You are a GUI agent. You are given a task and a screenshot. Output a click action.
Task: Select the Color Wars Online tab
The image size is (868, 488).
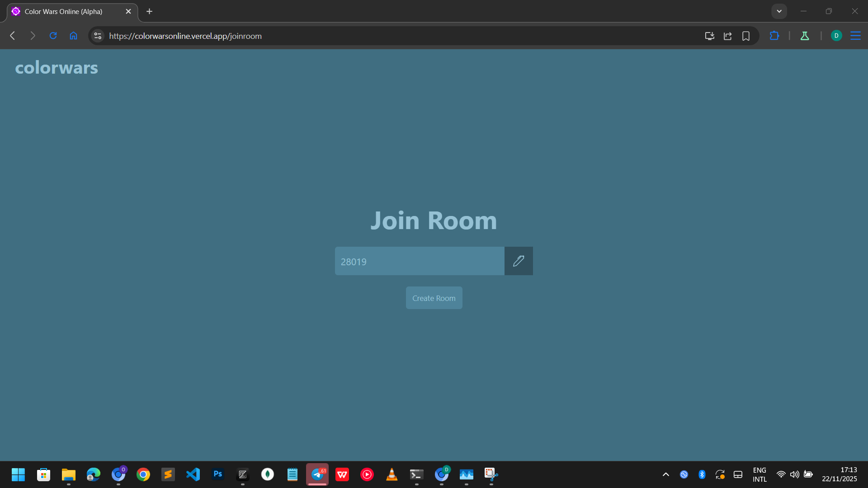click(x=63, y=11)
